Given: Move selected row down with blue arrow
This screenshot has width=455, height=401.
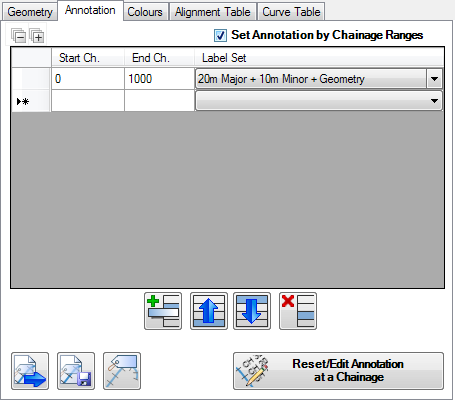Looking at the screenshot, I should point(252,311).
